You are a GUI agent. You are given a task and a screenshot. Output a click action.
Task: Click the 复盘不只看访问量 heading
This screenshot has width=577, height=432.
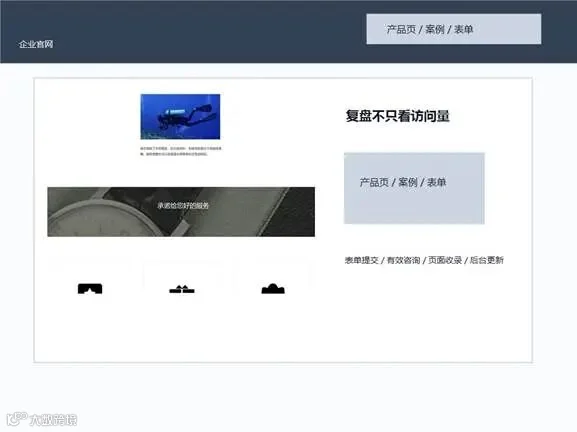pyautogui.click(x=397, y=116)
